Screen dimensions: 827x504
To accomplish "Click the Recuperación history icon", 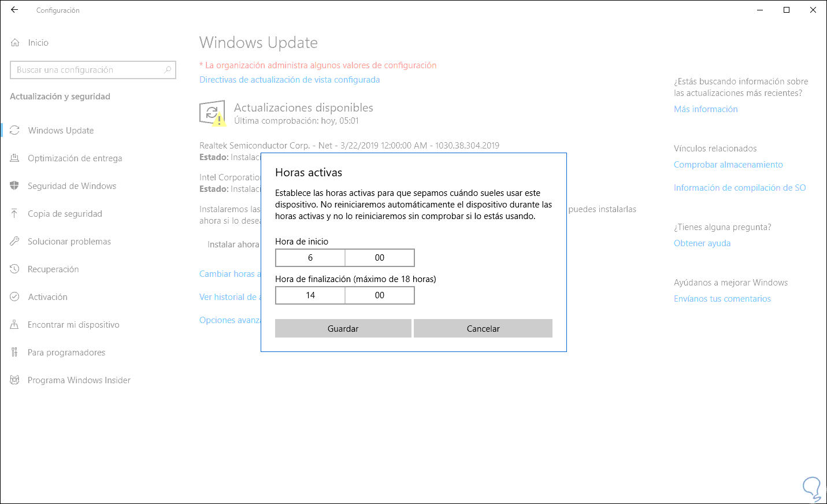I will 15,269.
